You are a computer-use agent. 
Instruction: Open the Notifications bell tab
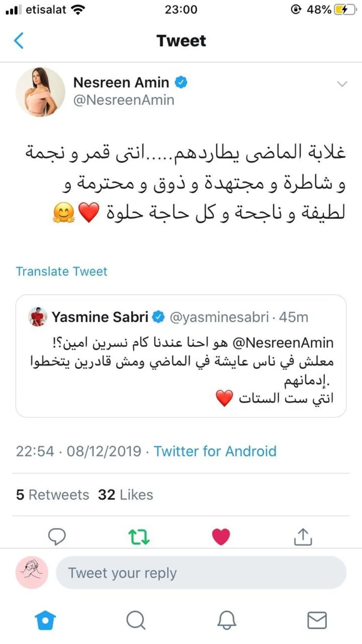tap(227, 620)
